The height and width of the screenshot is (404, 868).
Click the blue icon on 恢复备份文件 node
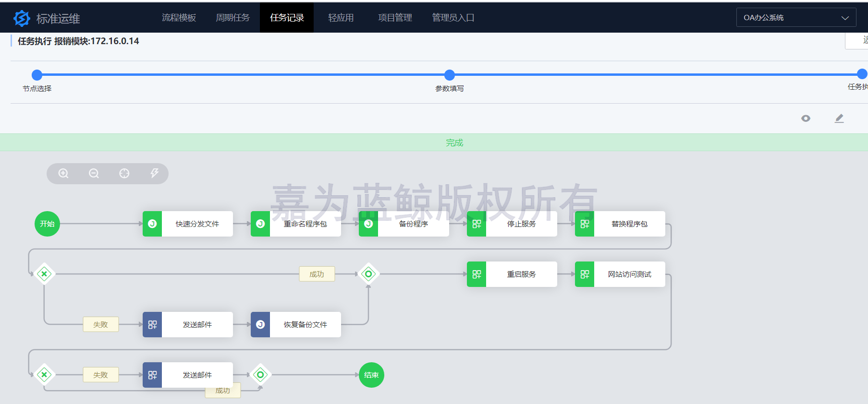pyautogui.click(x=260, y=325)
